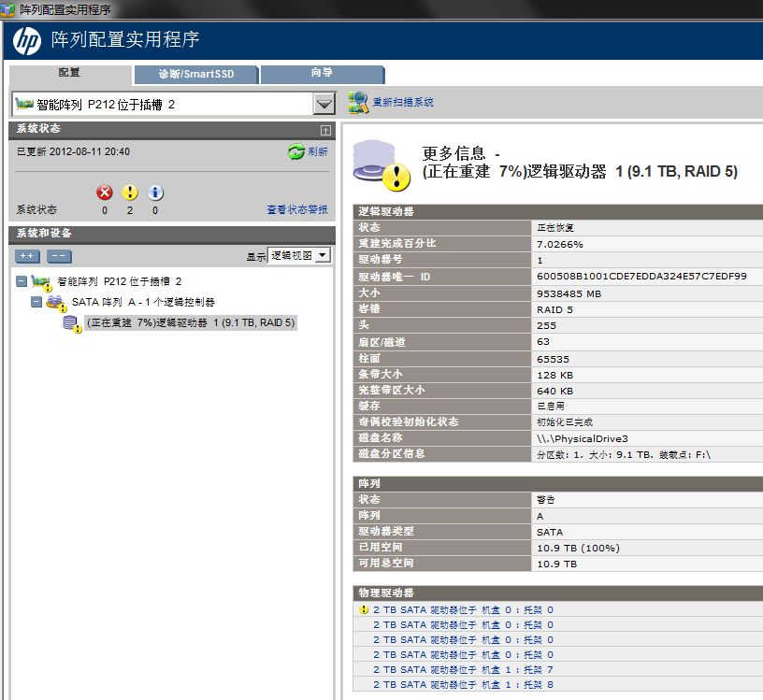Click the controller card icon in selector
Image resolution: width=763 pixels, height=700 pixels.
click(x=24, y=104)
